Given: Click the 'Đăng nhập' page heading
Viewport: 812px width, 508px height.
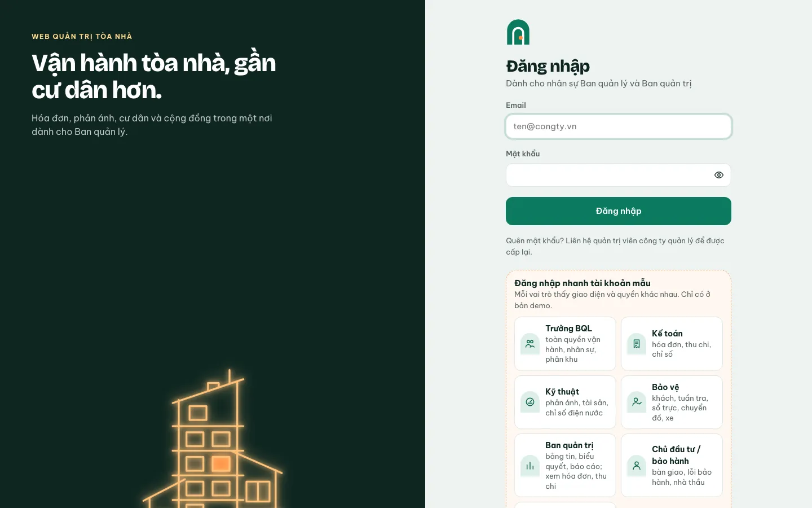Looking at the screenshot, I should [548, 66].
